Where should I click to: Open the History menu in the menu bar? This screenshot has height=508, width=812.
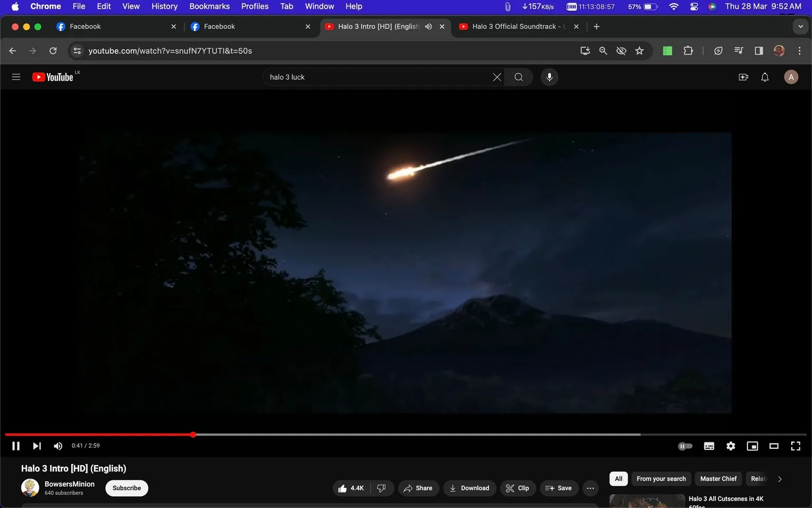point(164,6)
